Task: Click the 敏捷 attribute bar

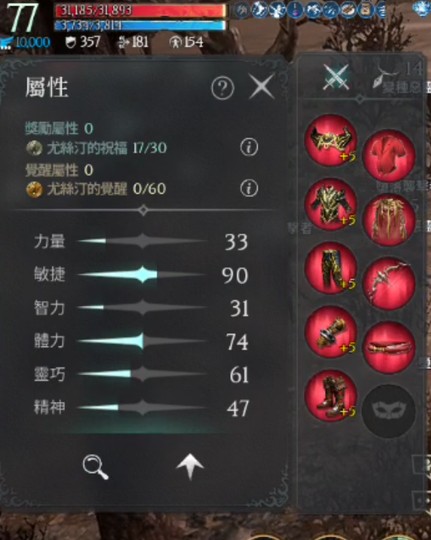Action: 142,275
